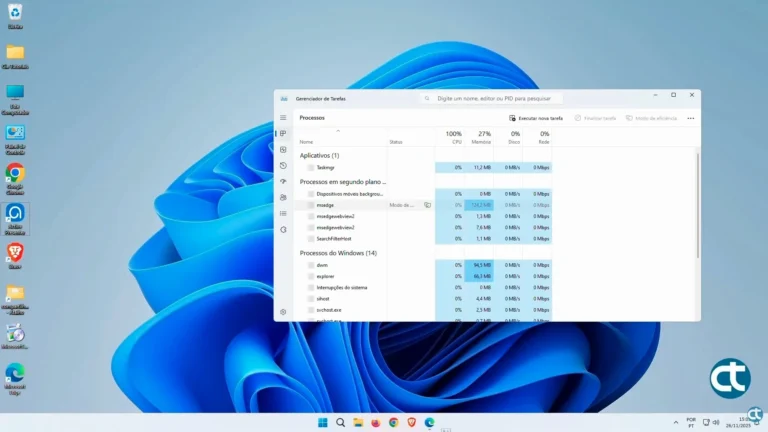This screenshot has width=768, height=432.
Task: Select the Google Chrome desktop shortcut
Action: pyautogui.click(x=15, y=179)
